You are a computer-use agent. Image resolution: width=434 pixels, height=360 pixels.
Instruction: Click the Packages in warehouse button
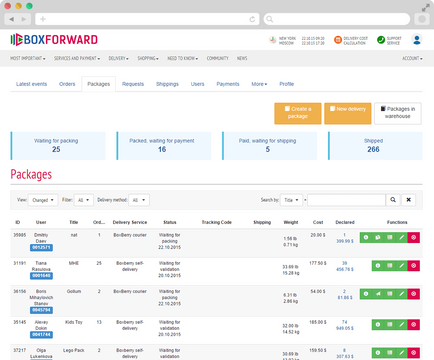398,113
